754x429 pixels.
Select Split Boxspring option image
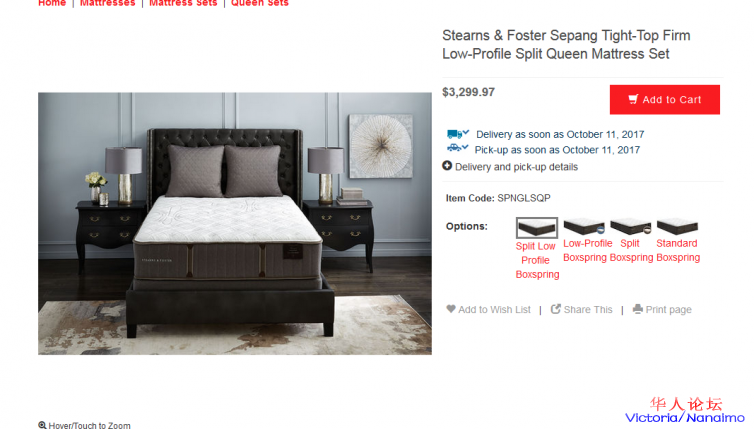[630, 226]
